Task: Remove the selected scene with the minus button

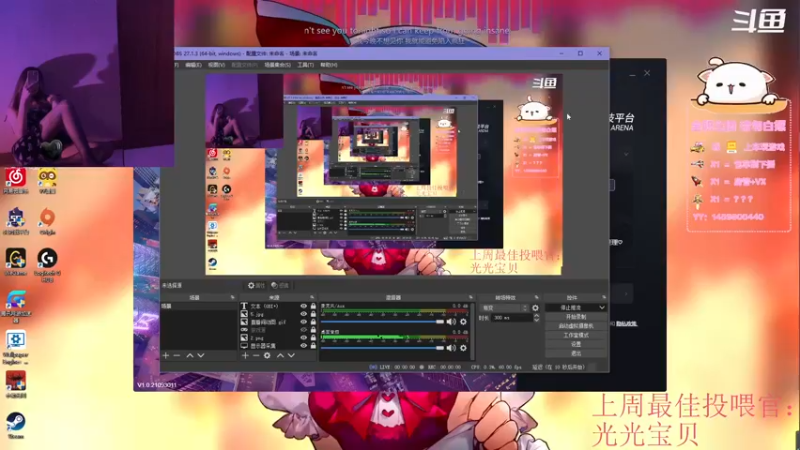Action: [x=177, y=355]
